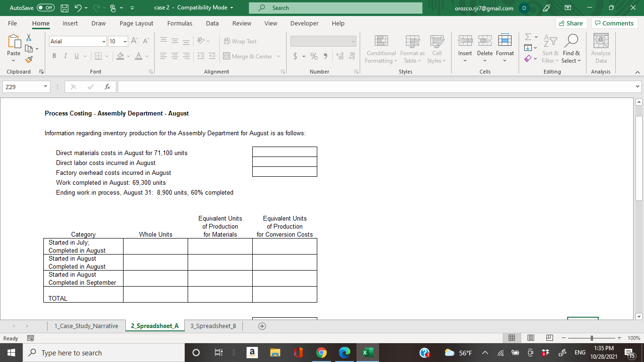644x362 pixels.
Task: Click the Insert Function fx icon
Action: pyautogui.click(x=107, y=87)
